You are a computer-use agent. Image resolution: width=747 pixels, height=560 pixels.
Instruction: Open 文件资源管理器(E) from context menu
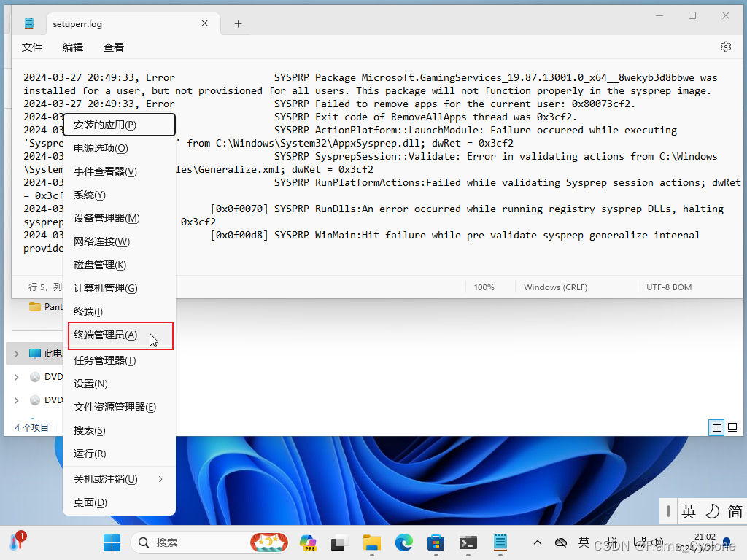pyautogui.click(x=119, y=407)
